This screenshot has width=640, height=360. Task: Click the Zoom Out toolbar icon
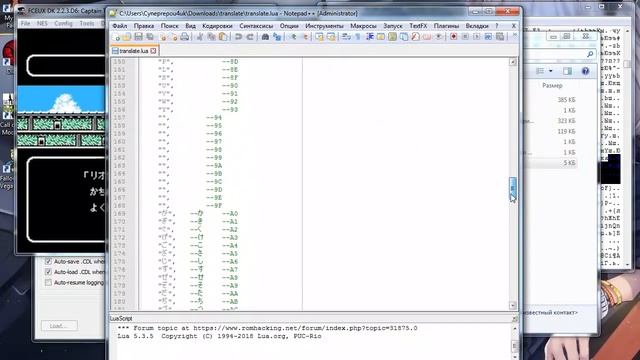point(304,37)
